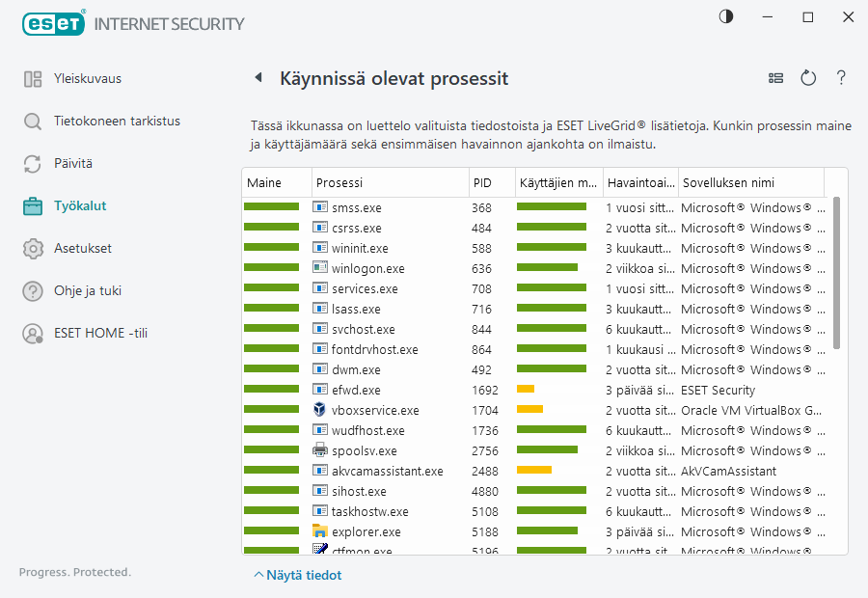Select vboxservice.exe VirtualBox icon row
This screenshot has height=598, width=868.
(x=320, y=410)
